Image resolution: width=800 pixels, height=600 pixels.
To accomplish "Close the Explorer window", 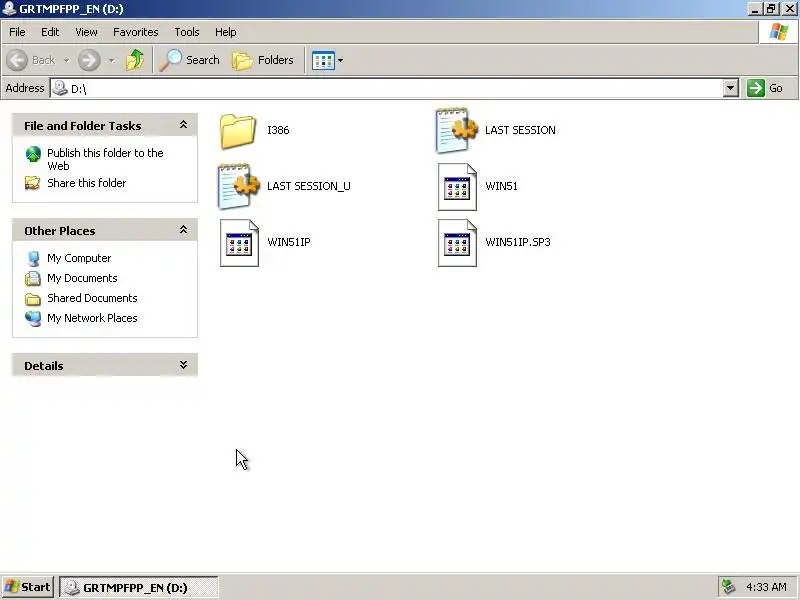I will click(x=789, y=9).
